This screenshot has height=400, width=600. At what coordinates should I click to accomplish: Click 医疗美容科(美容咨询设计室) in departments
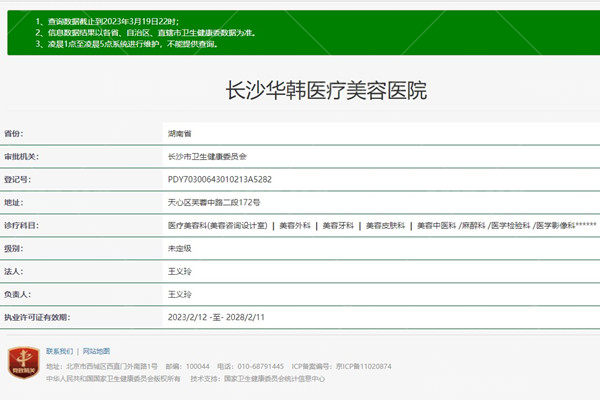[x=217, y=225]
